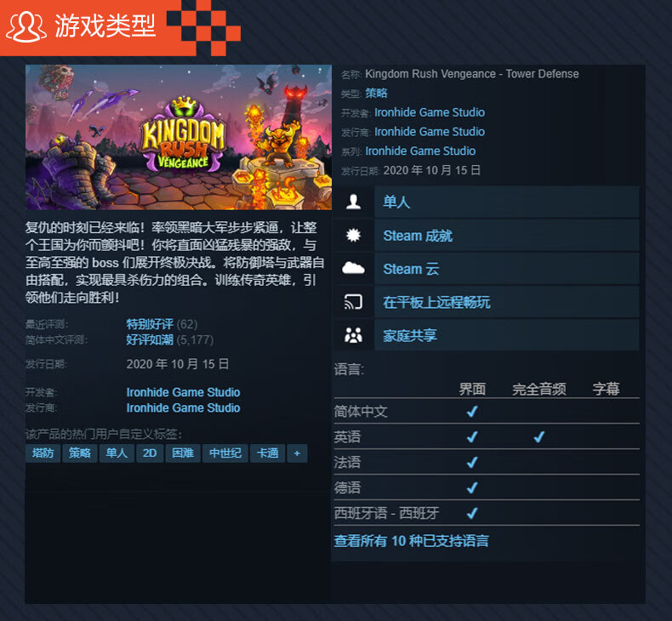Select the 策略 user tag
Image resolution: width=672 pixels, height=621 pixels.
click(80, 453)
